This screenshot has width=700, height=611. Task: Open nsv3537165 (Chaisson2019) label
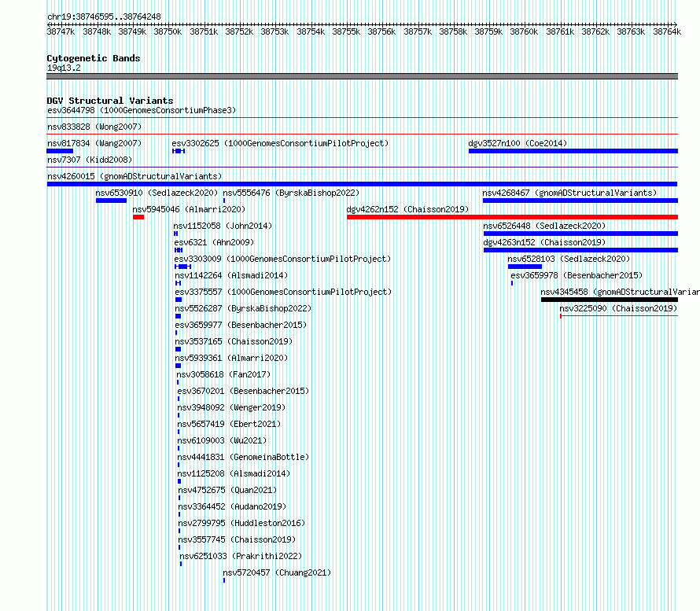[234, 341]
